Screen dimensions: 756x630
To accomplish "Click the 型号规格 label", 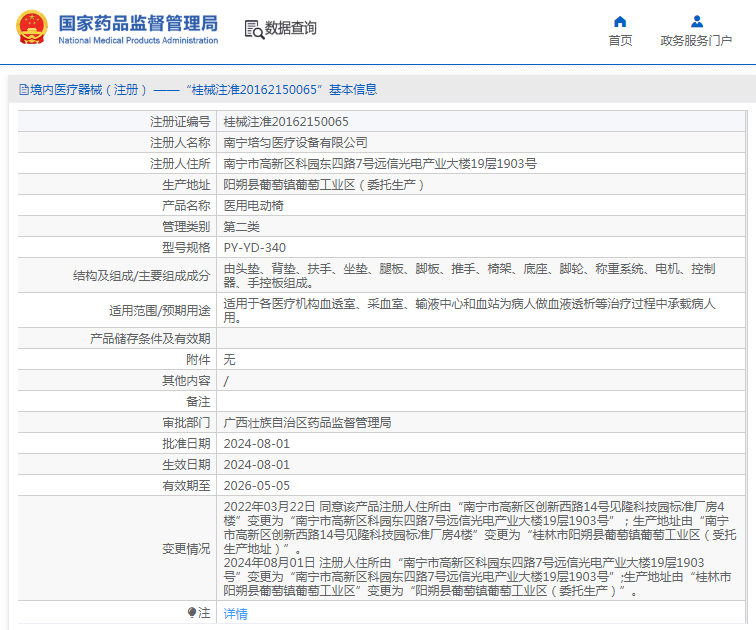I will coord(186,248).
